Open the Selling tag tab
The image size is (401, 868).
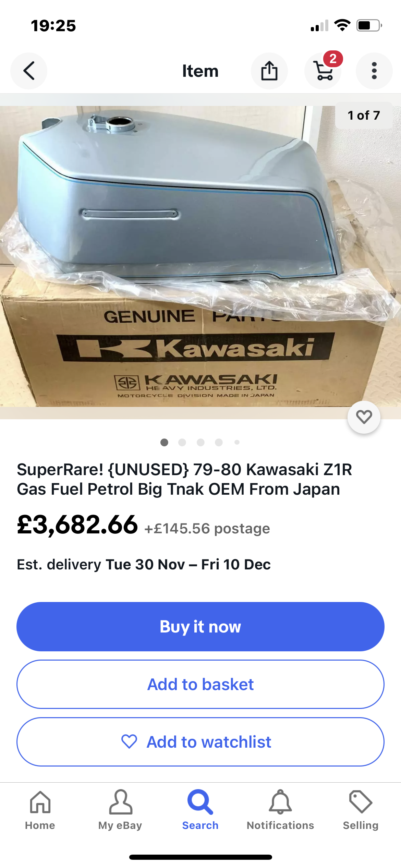(361, 810)
